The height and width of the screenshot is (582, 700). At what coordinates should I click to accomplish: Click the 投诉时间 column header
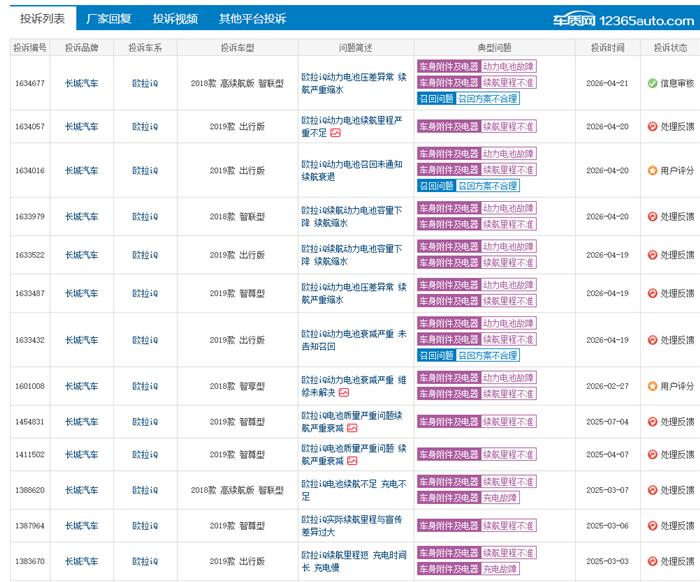607,47
